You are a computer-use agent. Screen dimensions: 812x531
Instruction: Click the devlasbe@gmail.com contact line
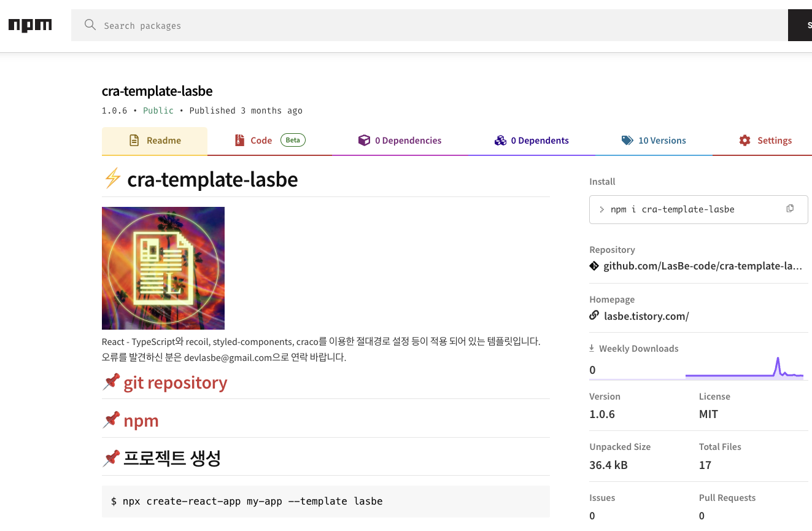pos(224,357)
